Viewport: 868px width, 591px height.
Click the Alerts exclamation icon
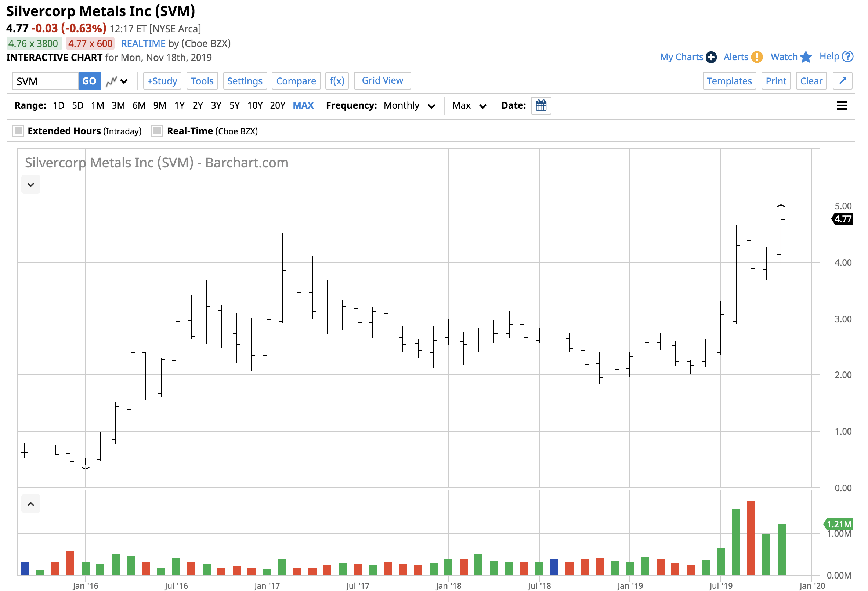tap(757, 57)
